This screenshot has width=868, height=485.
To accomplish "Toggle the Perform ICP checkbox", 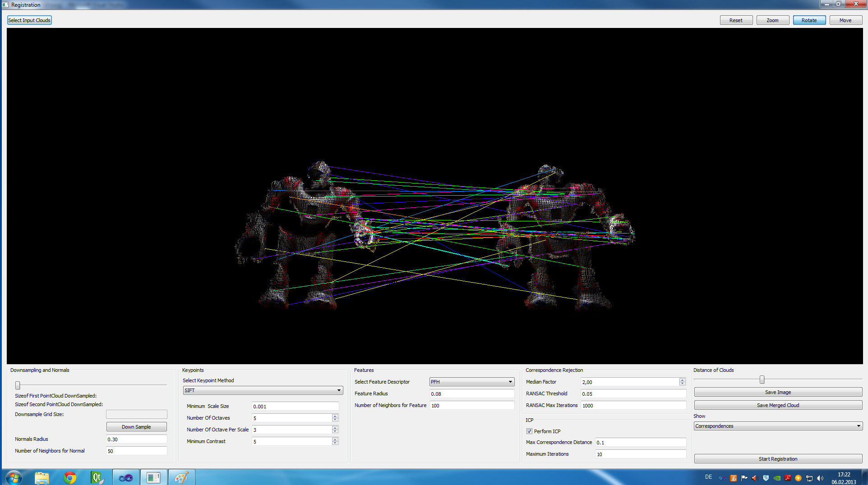I will [x=529, y=431].
